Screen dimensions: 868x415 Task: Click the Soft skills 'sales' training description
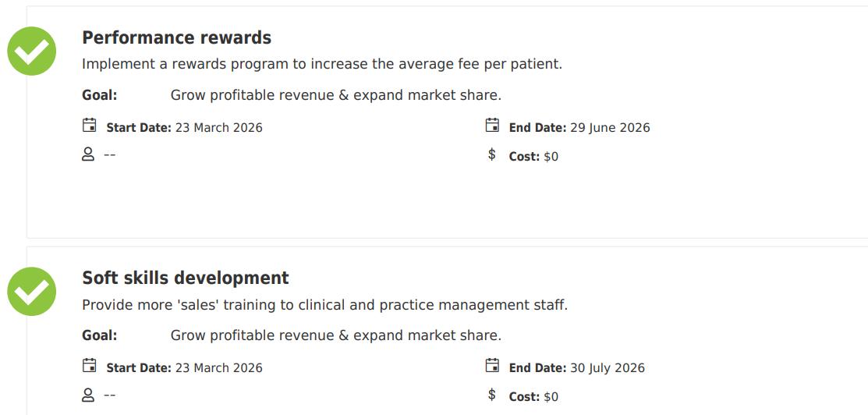(324, 305)
